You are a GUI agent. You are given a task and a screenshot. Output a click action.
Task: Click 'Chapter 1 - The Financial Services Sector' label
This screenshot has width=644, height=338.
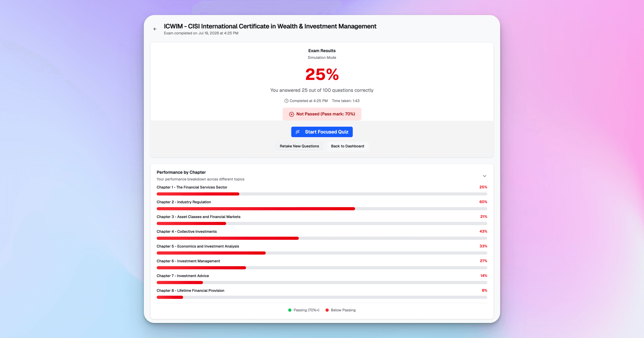[x=192, y=187]
